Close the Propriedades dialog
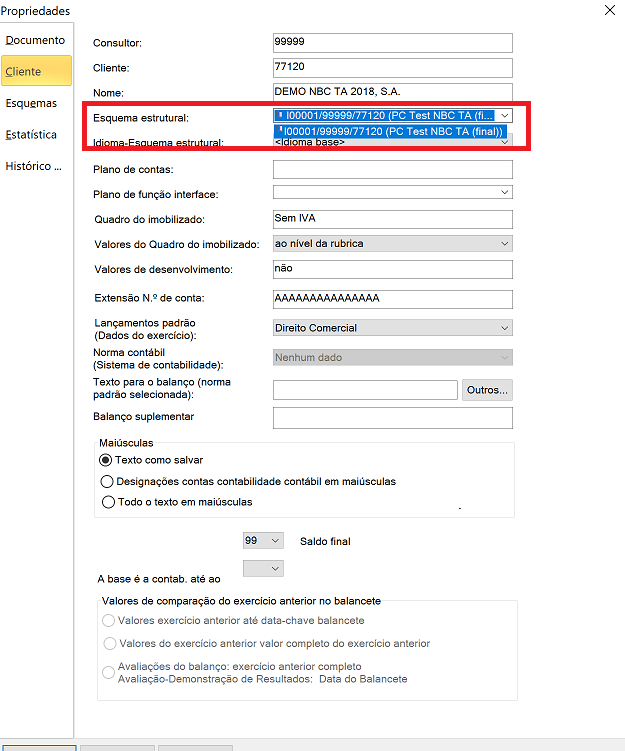The height and width of the screenshot is (751, 625). 610,10
